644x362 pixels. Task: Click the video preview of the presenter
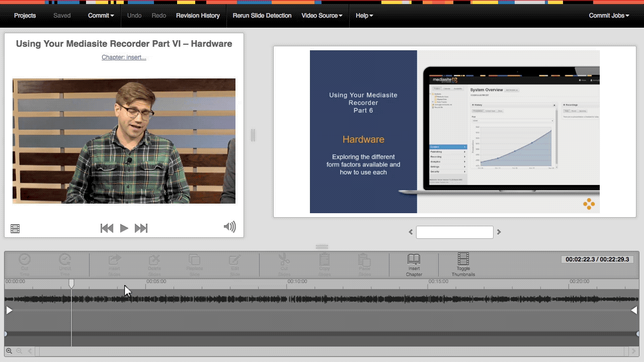pos(124,141)
